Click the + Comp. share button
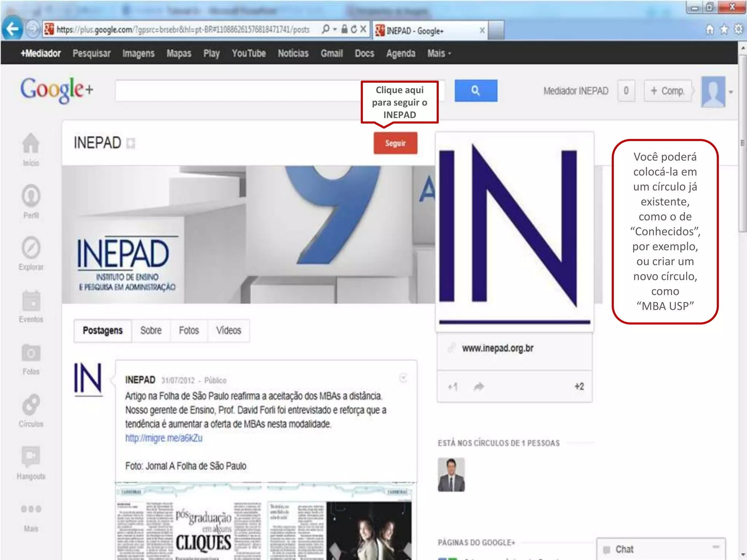The width and height of the screenshot is (747, 560). pyautogui.click(x=667, y=91)
